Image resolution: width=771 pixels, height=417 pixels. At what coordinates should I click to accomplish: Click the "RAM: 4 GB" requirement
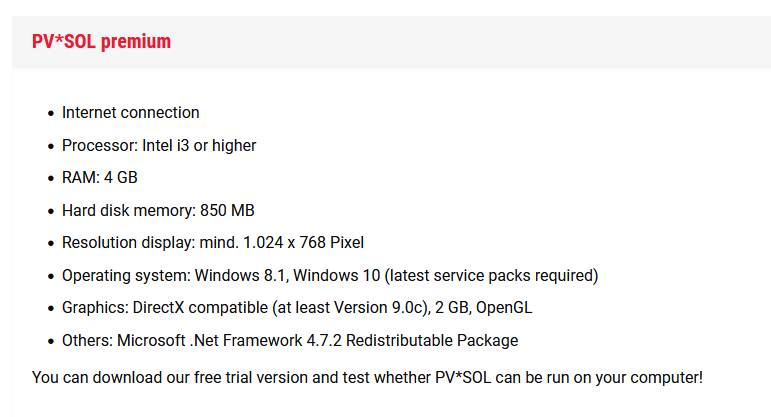tap(99, 178)
